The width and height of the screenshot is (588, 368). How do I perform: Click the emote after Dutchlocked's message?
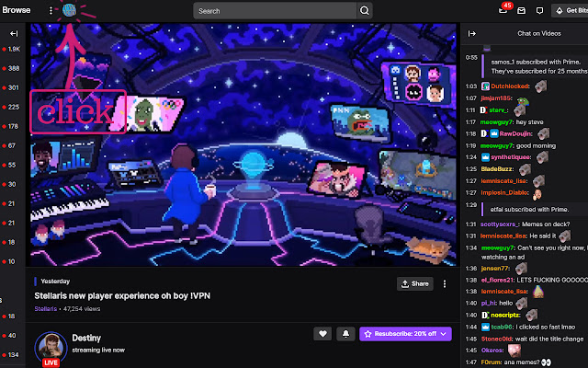click(x=540, y=86)
